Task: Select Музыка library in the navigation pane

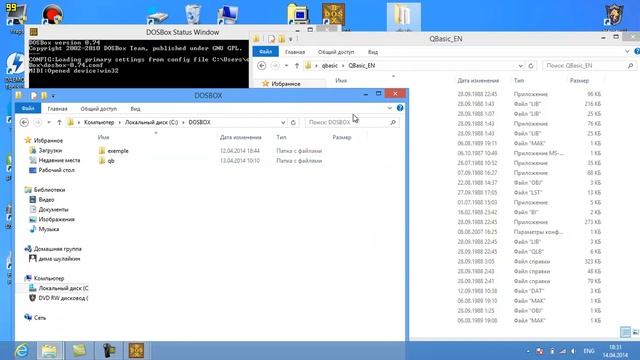Action: click(49, 229)
